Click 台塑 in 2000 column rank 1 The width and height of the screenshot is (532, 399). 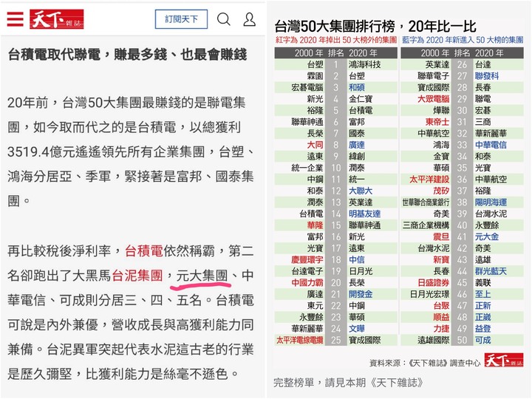tap(316, 64)
